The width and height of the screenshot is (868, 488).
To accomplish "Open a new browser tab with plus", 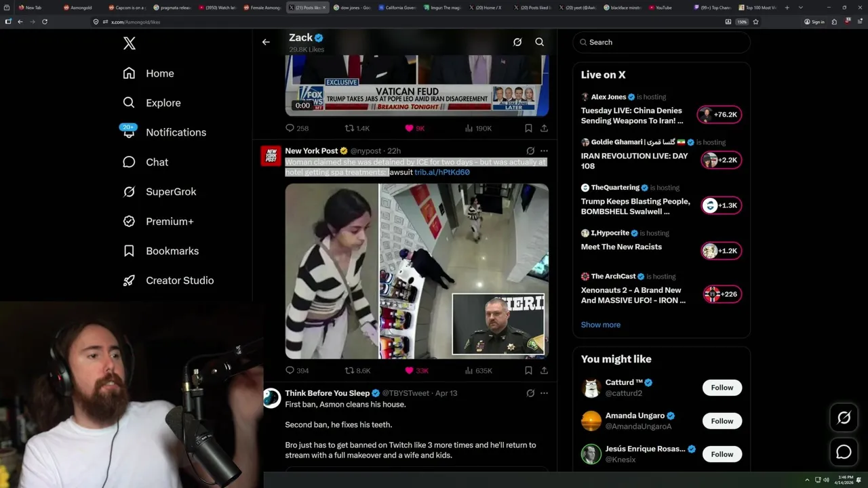I will (x=786, y=7).
